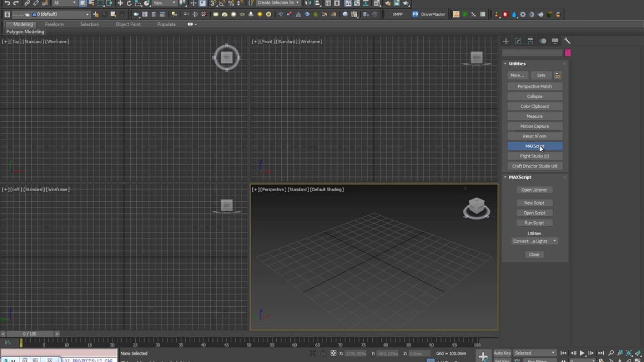
Task: Open the Modify tab in the Command Panel
Action: pos(518,41)
